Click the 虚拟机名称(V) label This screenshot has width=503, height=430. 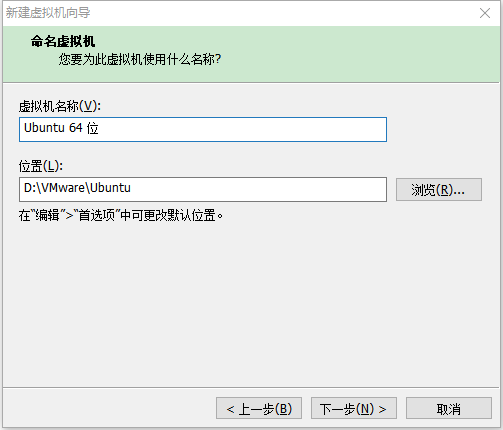[60, 106]
